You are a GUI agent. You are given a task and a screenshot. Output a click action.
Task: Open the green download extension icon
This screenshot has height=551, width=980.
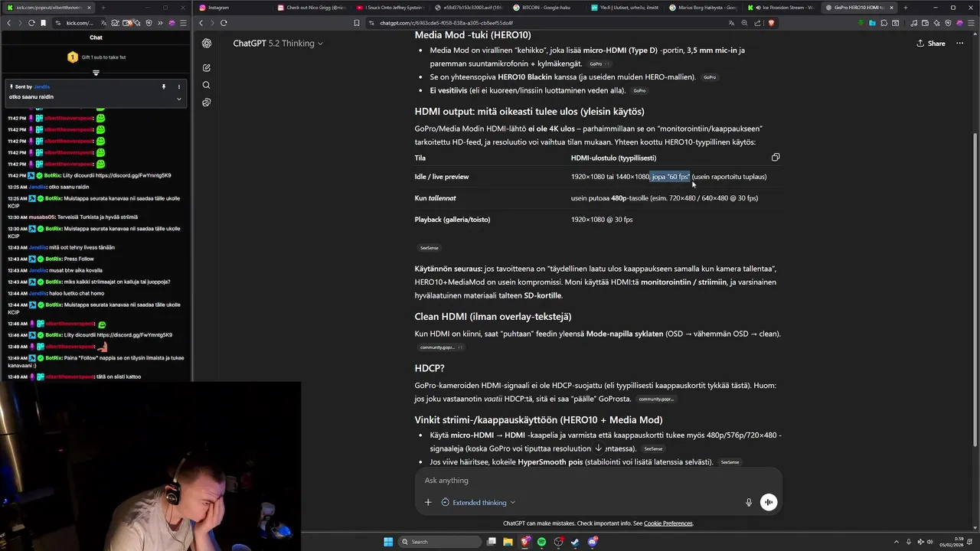point(861,23)
